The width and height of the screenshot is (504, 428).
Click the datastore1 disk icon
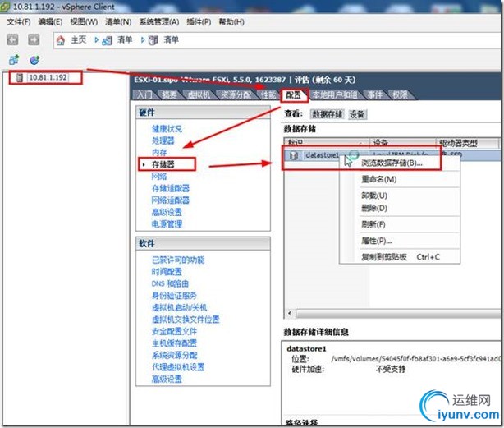294,155
